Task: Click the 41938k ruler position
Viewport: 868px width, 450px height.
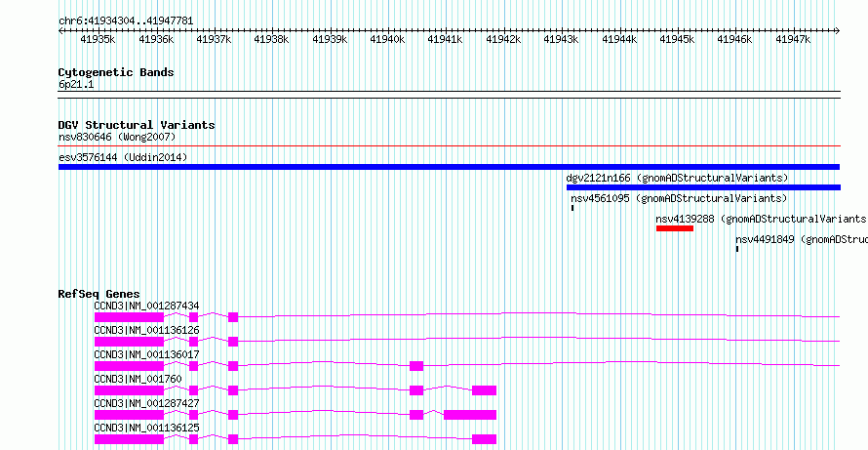Action: click(272, 39)
